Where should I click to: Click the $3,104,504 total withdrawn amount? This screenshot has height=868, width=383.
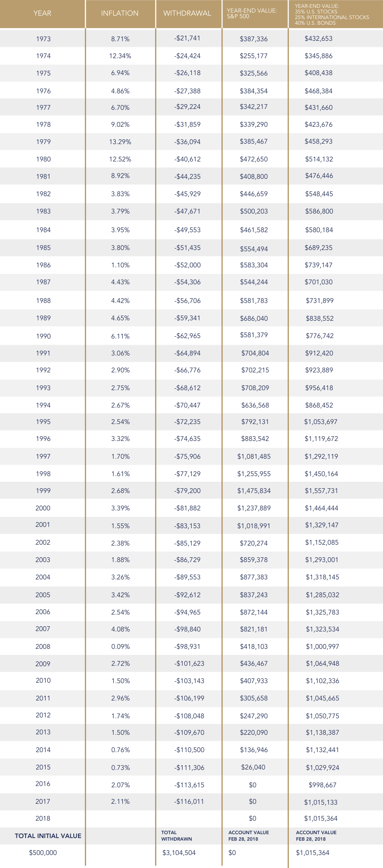[x=179, y=853]
